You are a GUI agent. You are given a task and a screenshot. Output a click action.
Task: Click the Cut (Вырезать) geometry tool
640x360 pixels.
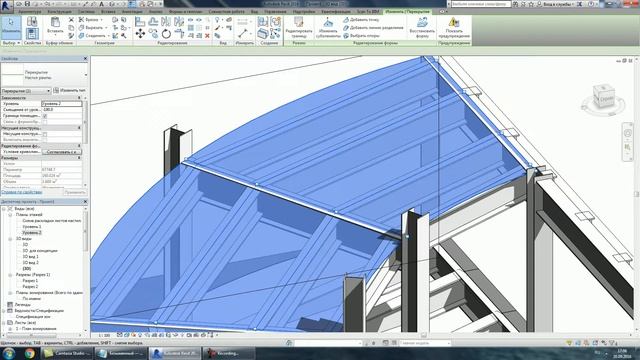(92, 28)
